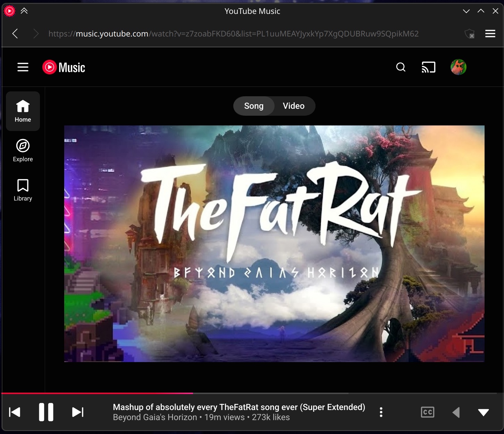Switch playback to Song mode
This screenshot has width=504, height=434.
(x=254, y=106)
